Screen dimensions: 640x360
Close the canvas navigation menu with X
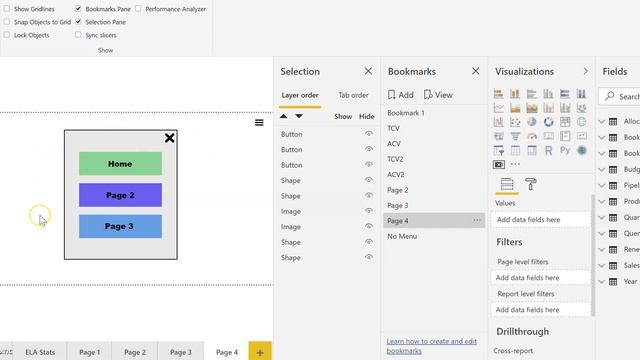(169, 138)
